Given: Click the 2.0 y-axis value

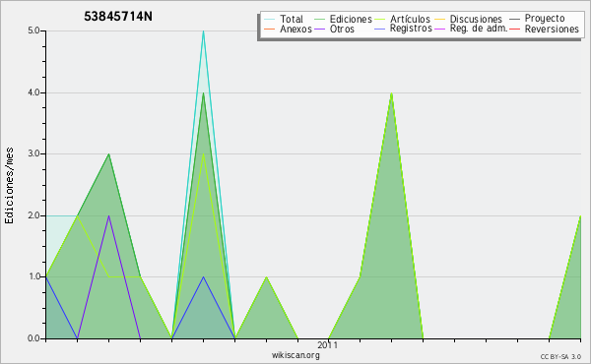Looking at the screenshot, I should (x=33, y=215).
